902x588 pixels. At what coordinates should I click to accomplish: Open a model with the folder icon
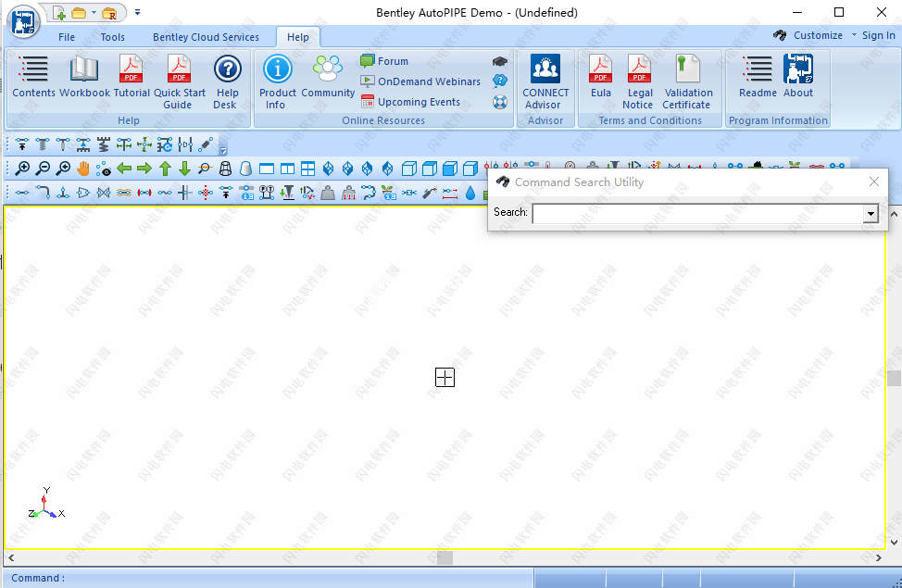[79, 13]
